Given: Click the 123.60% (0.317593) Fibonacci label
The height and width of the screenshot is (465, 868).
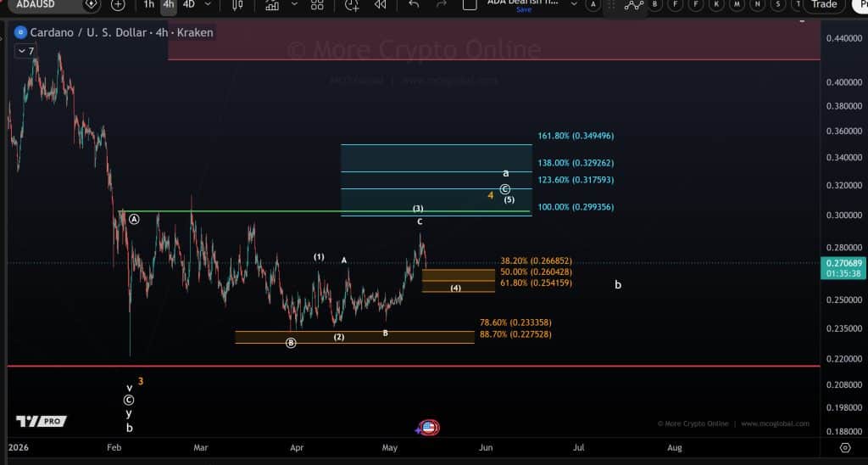Looking at the screenshot, I should pos(576,180).
